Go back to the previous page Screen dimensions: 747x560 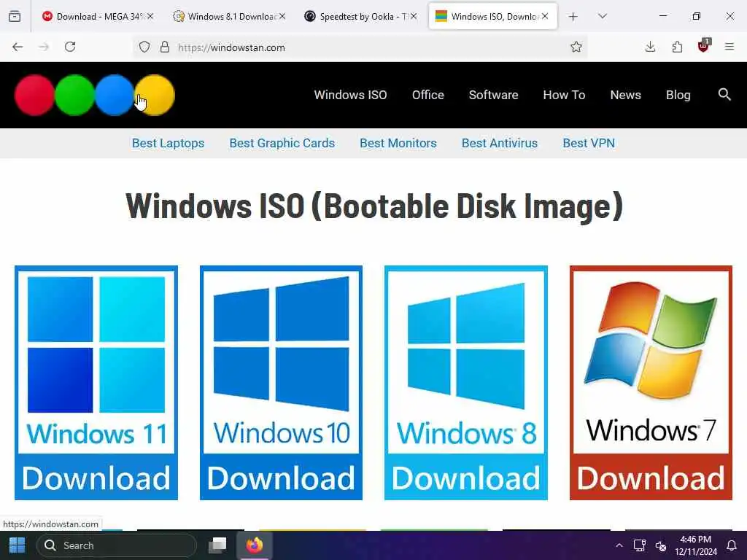18,47
